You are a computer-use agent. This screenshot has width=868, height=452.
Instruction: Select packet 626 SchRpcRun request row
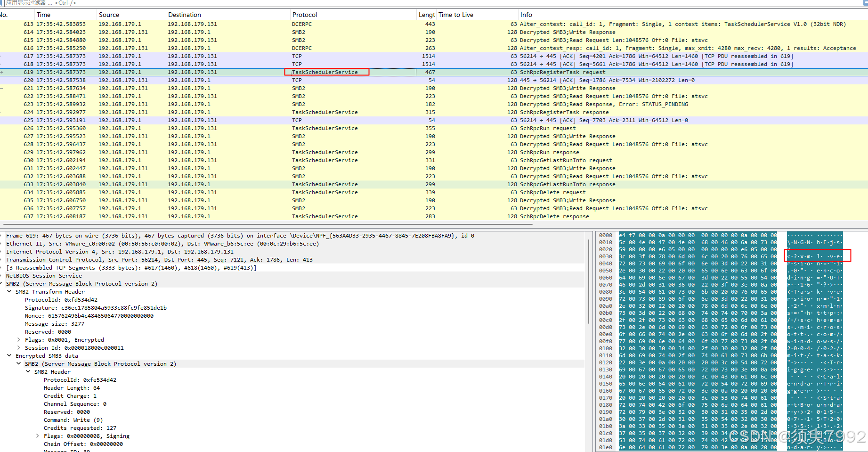[x=434, y=128]
